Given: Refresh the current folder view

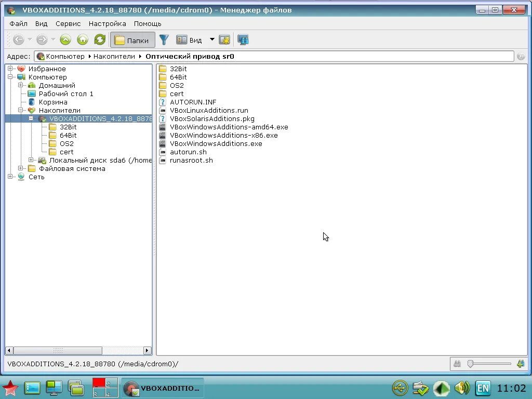Looking at the screenshot, I should point(100,39).
